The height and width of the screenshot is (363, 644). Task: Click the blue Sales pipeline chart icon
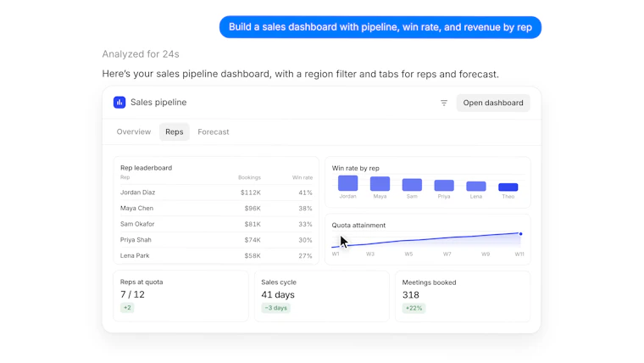pos(119,103)
